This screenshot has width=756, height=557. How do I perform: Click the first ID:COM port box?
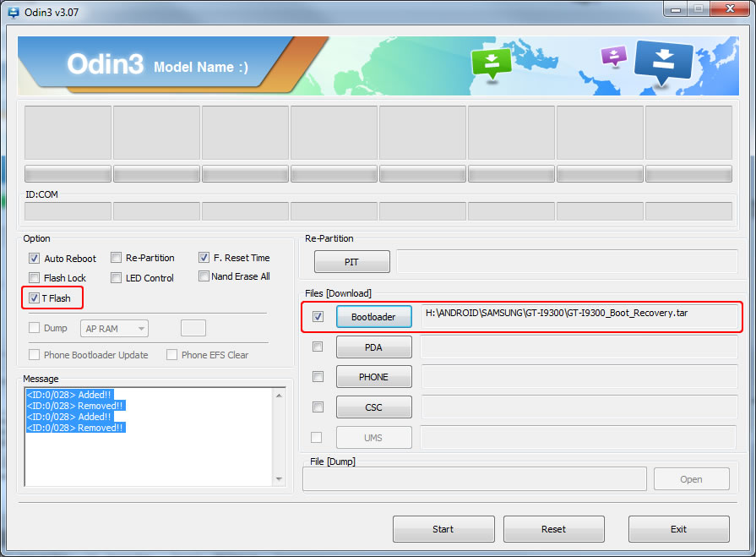click(68, 211)
